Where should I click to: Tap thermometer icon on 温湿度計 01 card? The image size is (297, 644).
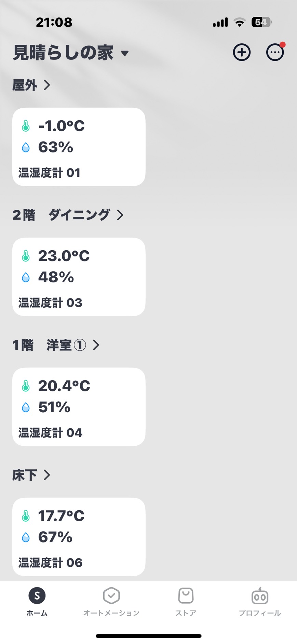pos(26,126)
